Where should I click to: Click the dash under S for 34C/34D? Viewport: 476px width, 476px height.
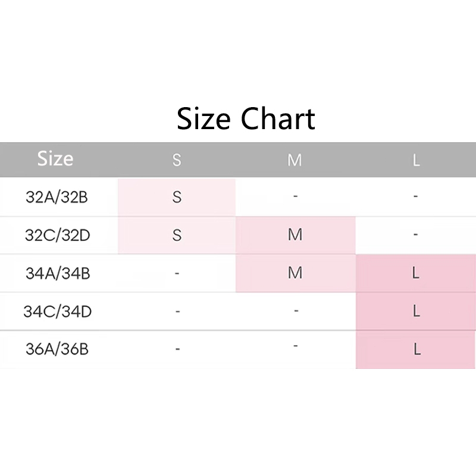[x=177, y=311]
